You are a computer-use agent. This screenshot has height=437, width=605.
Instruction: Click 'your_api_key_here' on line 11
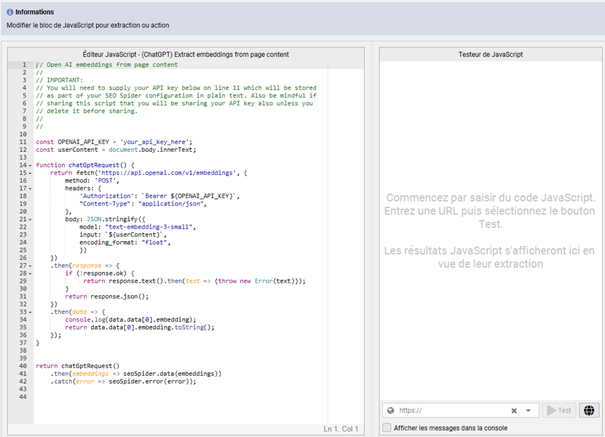(x=154, y=142)
